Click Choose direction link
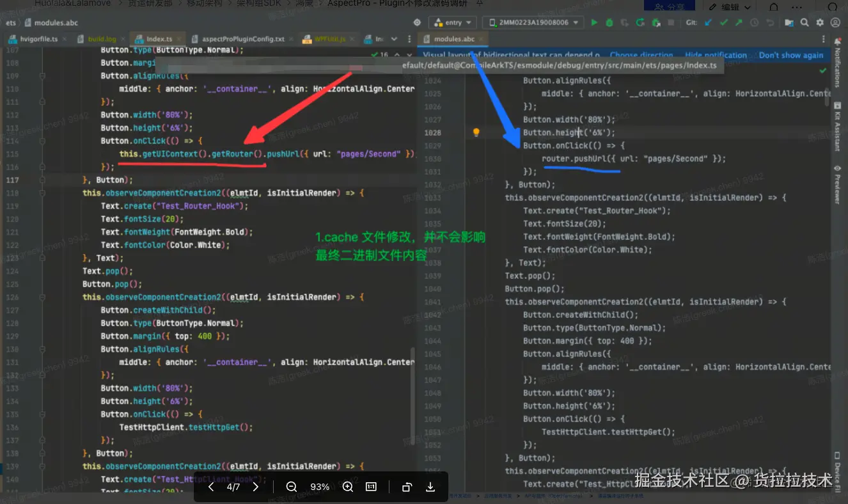The width and height of the screenshot is (848, 504). [x=641, y=55]
